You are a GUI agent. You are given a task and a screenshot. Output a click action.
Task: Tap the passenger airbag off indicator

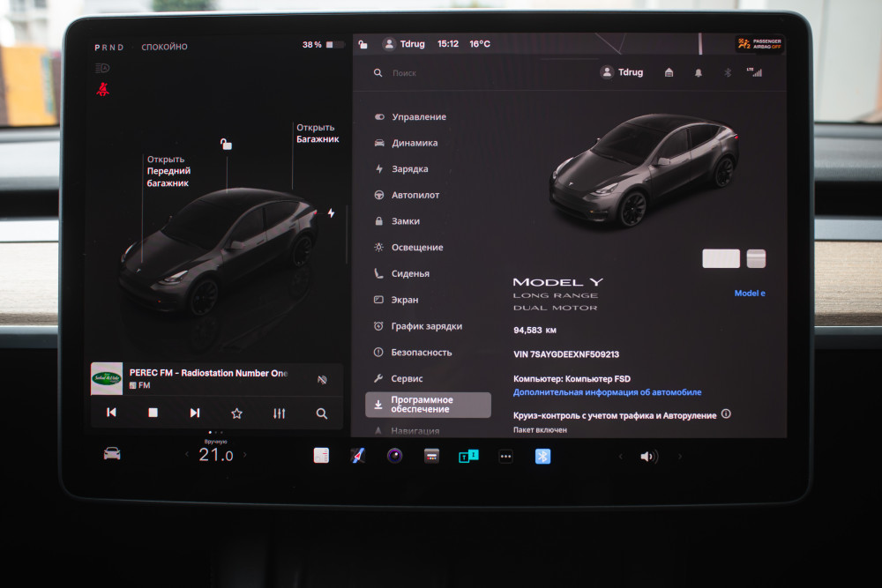click(759, 44)
